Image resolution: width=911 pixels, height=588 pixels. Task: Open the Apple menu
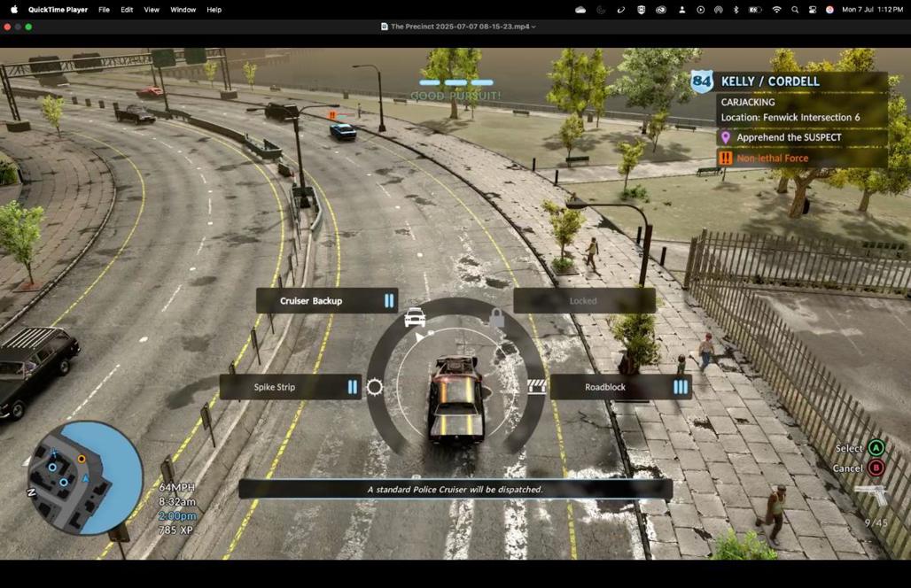point(14,9)
